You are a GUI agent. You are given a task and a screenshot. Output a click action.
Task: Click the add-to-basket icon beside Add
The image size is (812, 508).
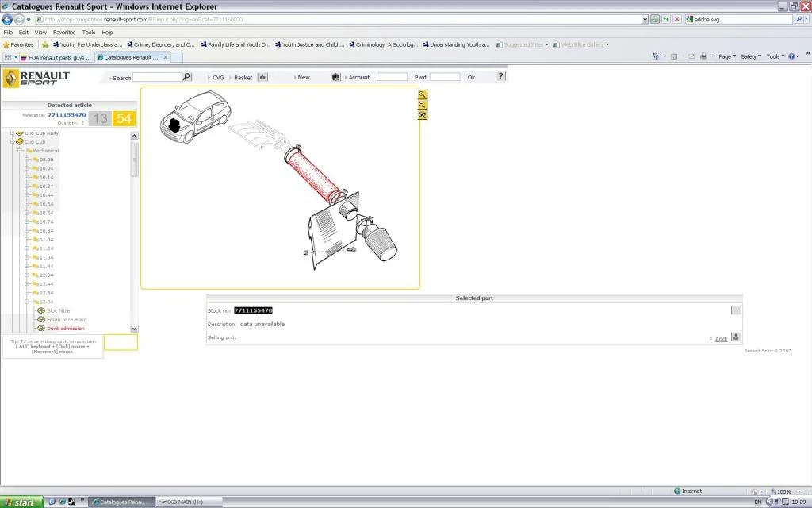point(736,337)
